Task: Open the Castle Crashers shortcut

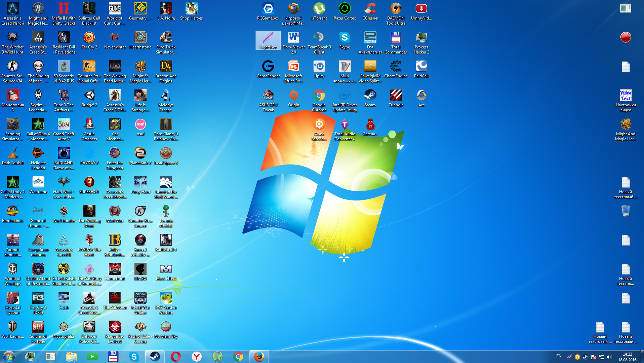Action: click(89, 130)
